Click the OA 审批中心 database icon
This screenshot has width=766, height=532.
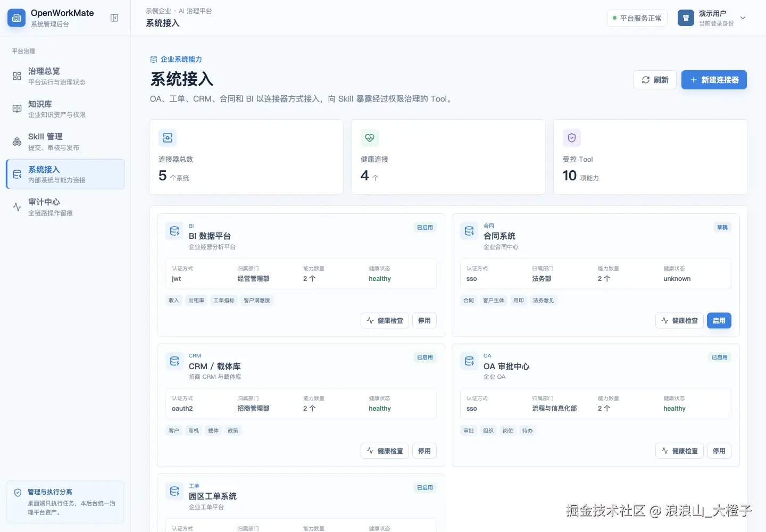click(469, 361)
